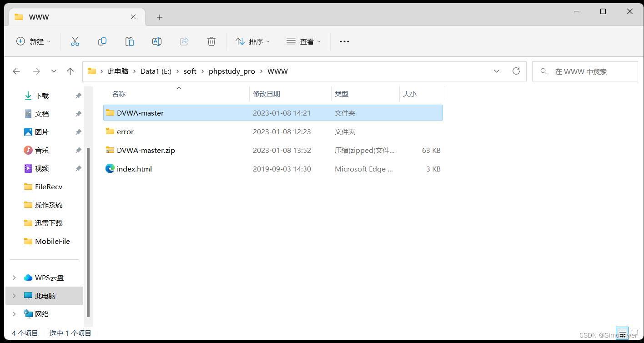Sort by 修改日期 column header
The height and width of the screenshot is (343, 644).
point(267,94)
